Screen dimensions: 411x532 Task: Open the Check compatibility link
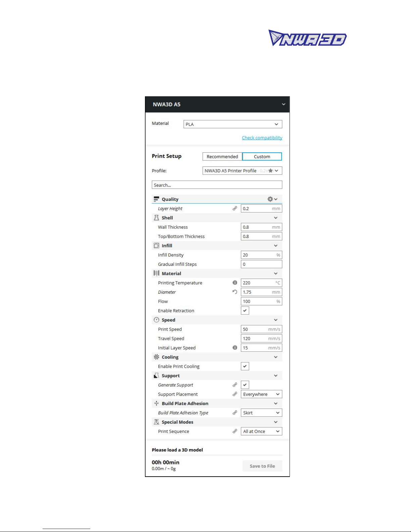tap(262, 138)
